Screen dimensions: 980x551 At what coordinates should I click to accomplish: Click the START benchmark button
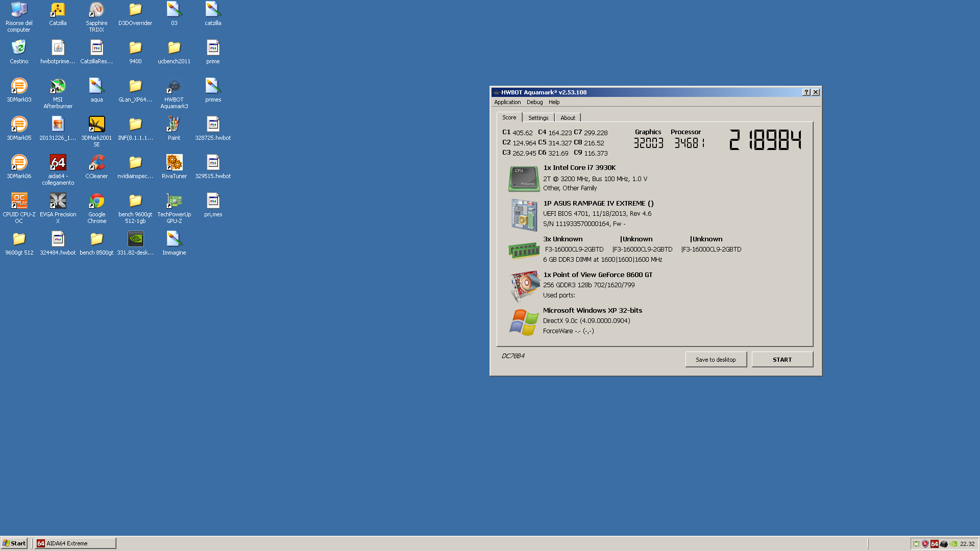(782, 359)
